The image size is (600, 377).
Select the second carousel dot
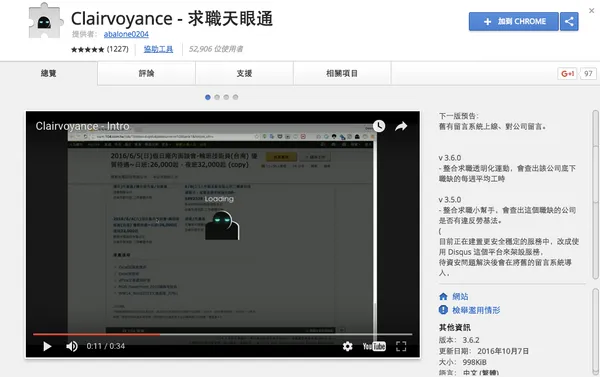(217, 97)
